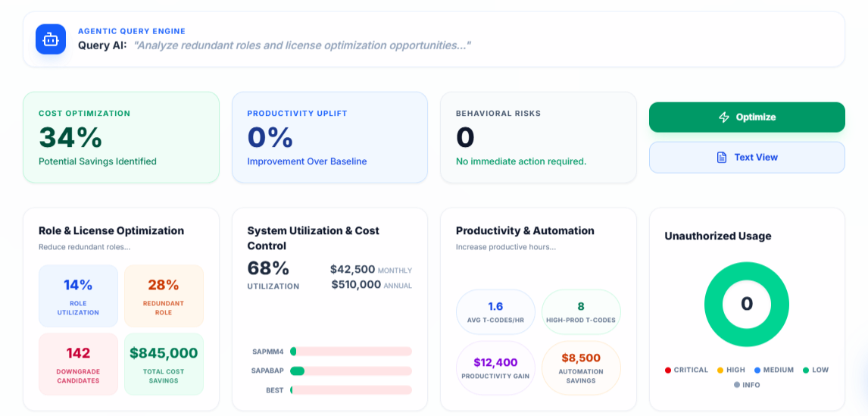Open the 142 Downgrade Candidates tile
Image resolution: width=868 pixels, height=416 pixels.
coord(78,364)
